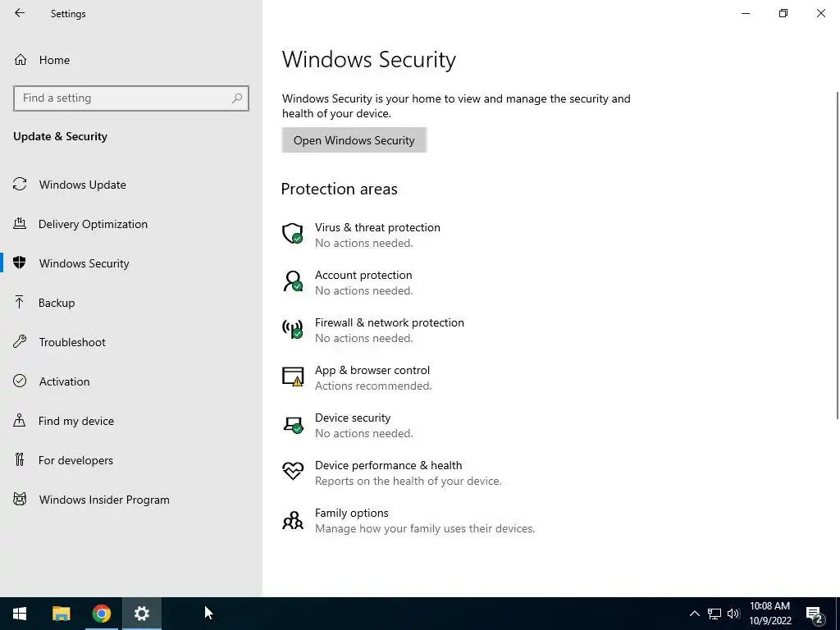The height and width of the screenshot is (630, 840).
Task: Click the Troubleshoot wrench icon
Action: (20, 341)
